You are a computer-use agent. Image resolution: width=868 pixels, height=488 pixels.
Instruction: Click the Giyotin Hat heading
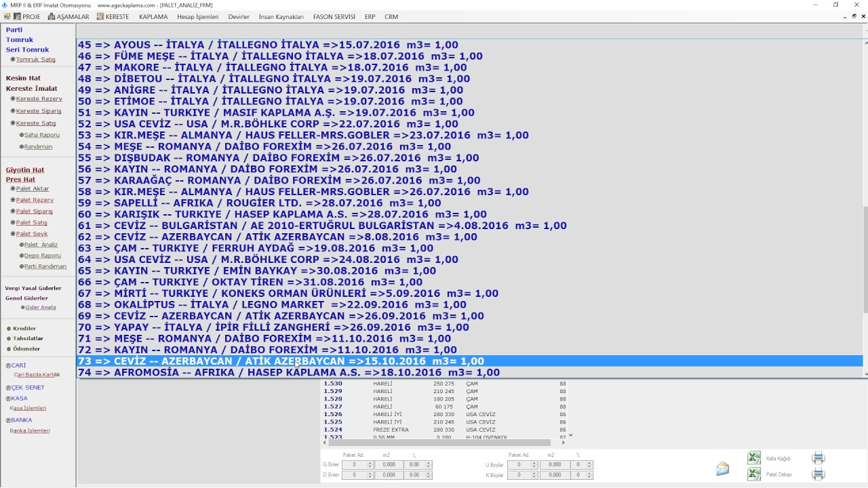[x=25, y=170]
